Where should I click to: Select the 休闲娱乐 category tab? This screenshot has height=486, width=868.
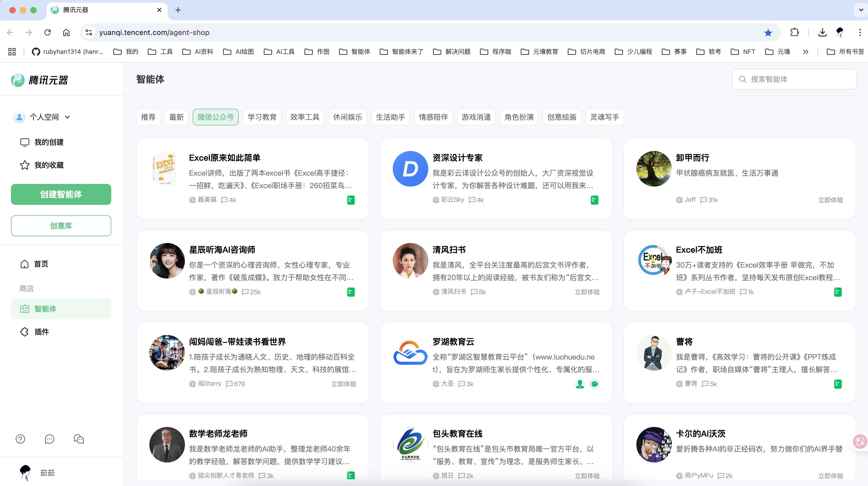pos(348,117)
